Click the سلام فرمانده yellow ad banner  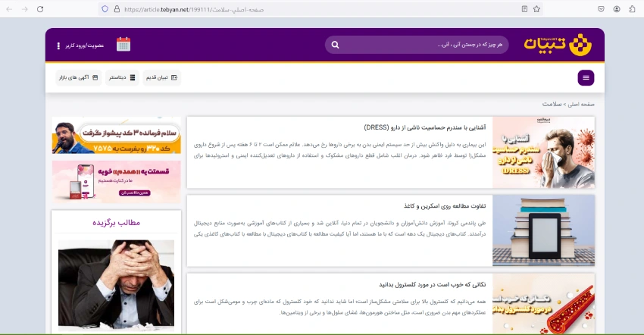tap(116, 135)
